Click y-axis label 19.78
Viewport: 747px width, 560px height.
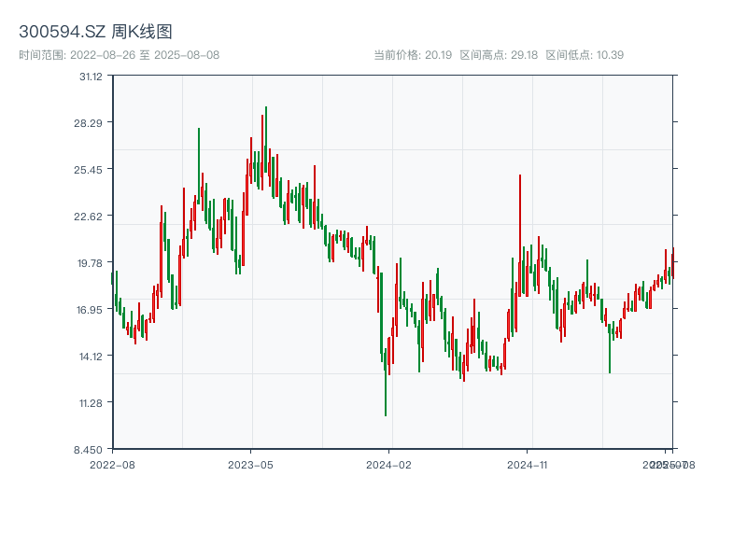(90, 263)
